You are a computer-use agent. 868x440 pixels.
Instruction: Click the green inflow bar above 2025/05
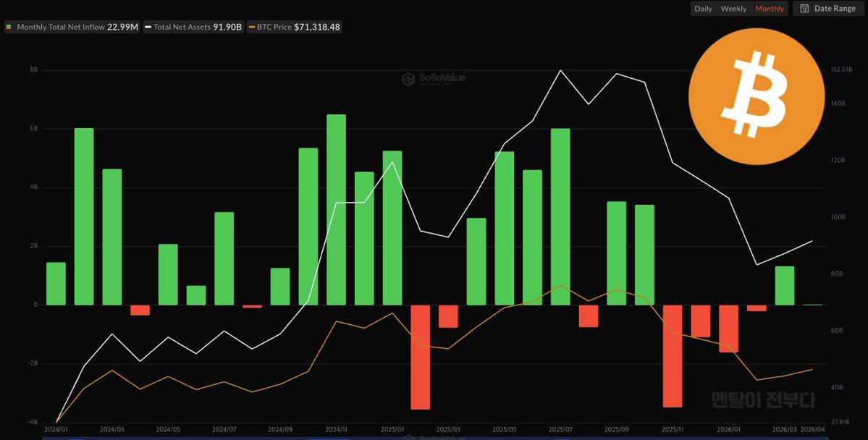point(505,228)
